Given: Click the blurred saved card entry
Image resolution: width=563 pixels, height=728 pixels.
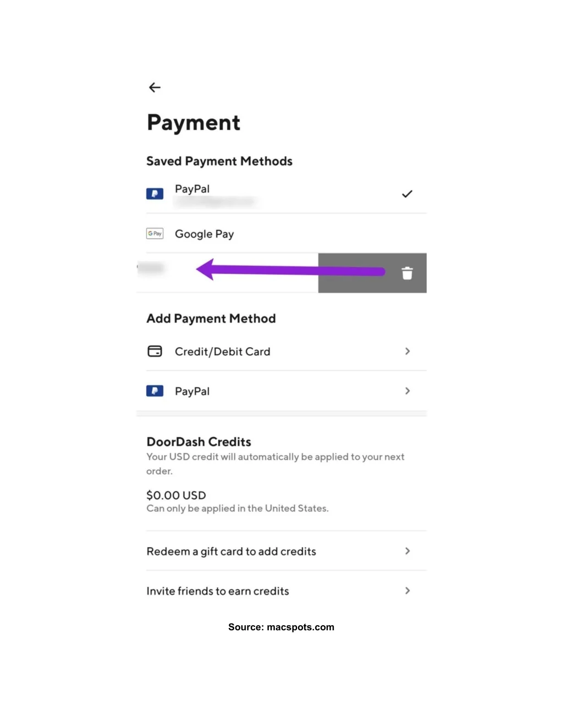Looking at the screenshot, I should [151, 268].
